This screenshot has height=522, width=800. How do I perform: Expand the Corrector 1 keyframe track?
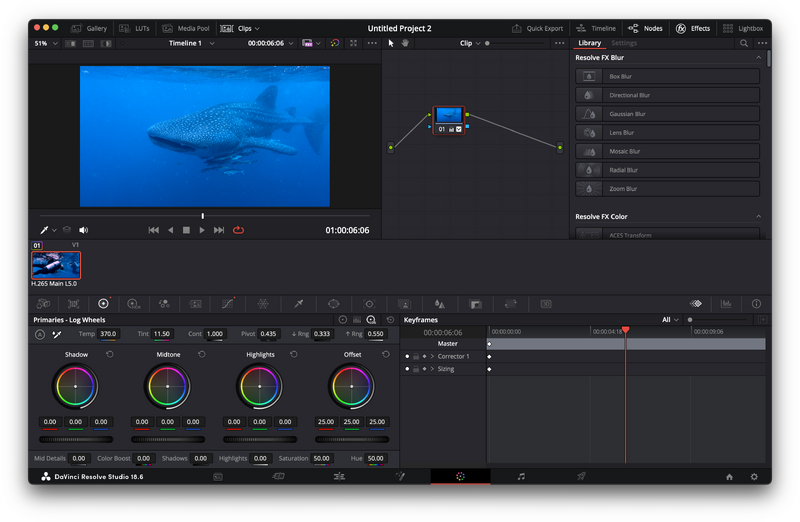(x=432, y=356)
